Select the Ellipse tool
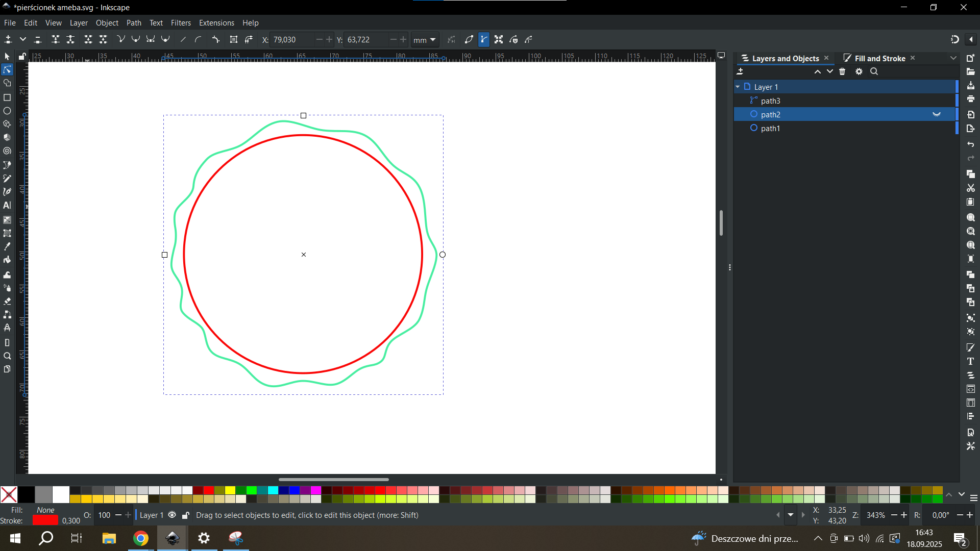980x551 pixels. pos(7,111)
